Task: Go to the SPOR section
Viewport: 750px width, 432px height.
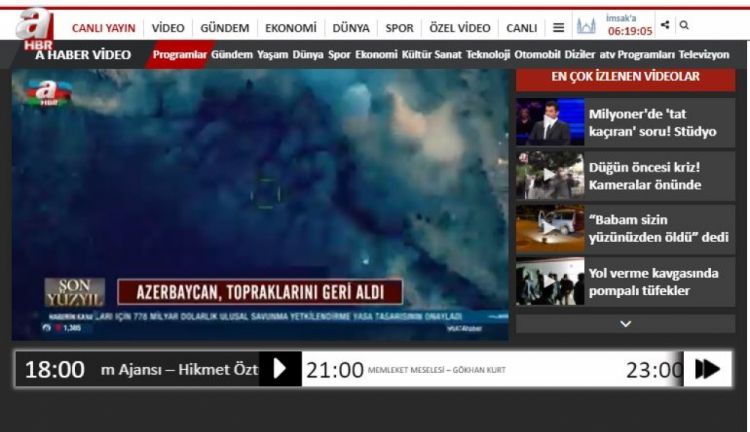Action: (x=399, y=28)
